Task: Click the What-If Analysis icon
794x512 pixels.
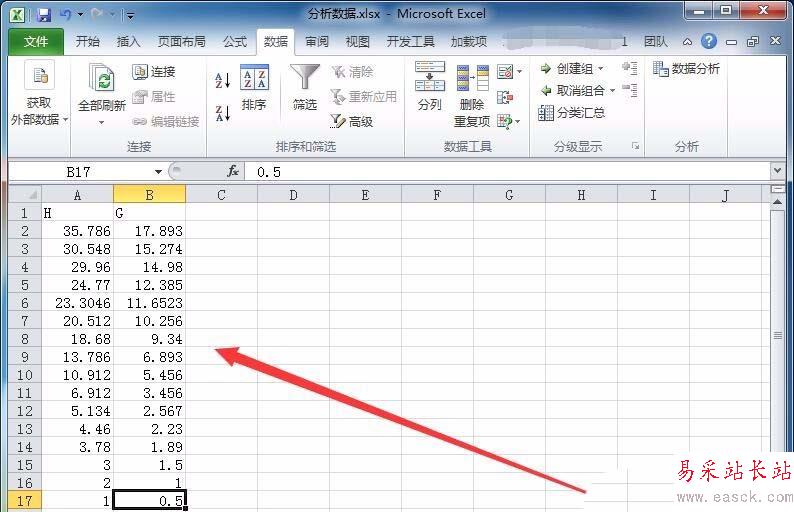Action: tap(504, 121)
